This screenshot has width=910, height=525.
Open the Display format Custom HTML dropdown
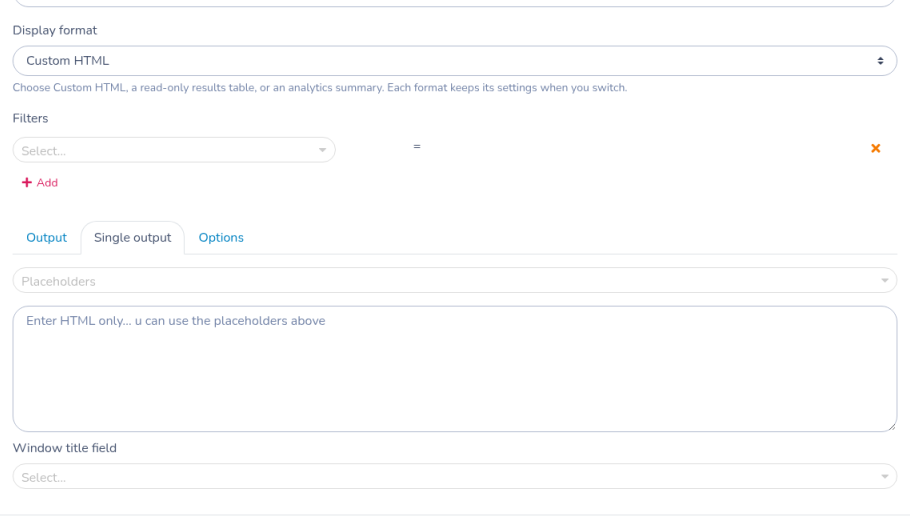tap(454, 61)
